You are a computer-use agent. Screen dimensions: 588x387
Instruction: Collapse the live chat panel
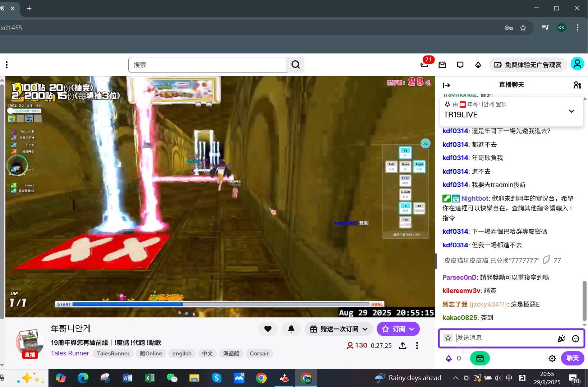point(446,85)
